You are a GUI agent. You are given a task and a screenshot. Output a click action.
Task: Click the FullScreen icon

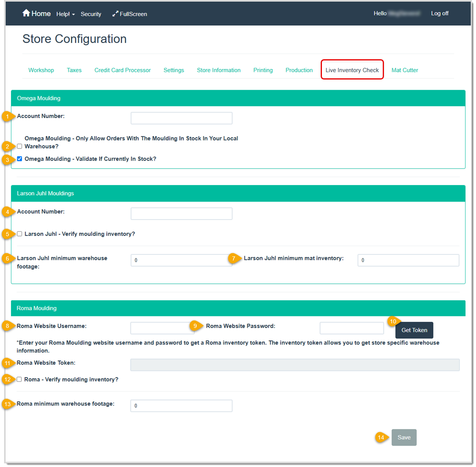[129, 14]
